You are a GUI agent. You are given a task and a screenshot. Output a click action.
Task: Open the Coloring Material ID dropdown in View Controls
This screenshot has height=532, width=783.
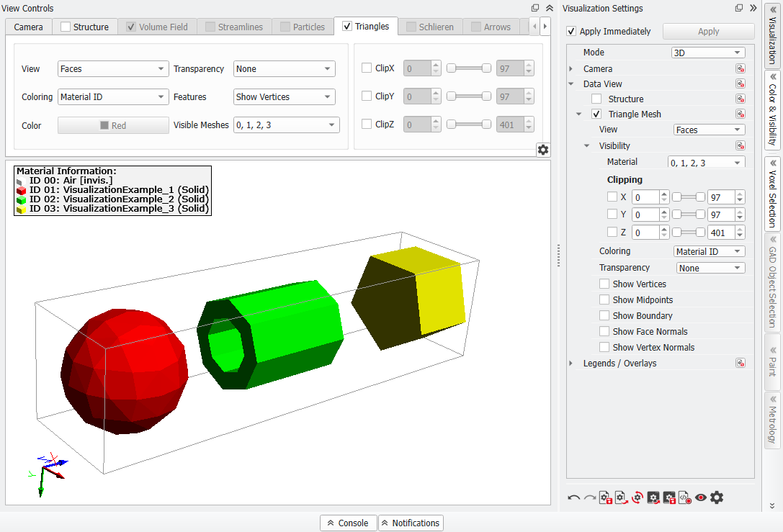[113, 96]
